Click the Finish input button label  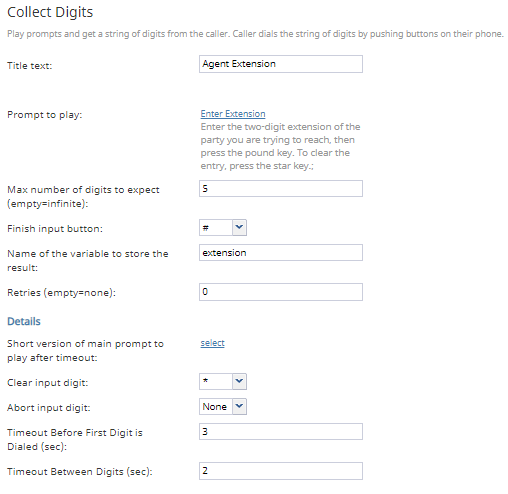[x=55, y=229]
